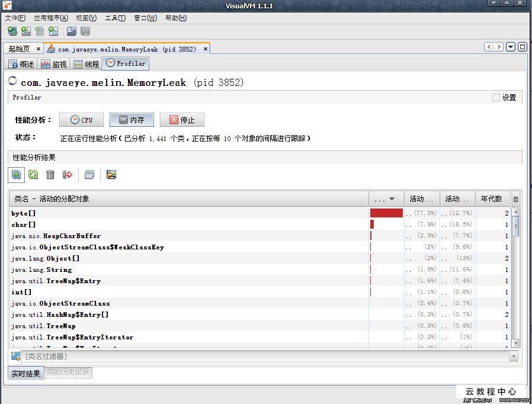
Task: Open the Add Remote Host tool
Action: tap(12, 31)
